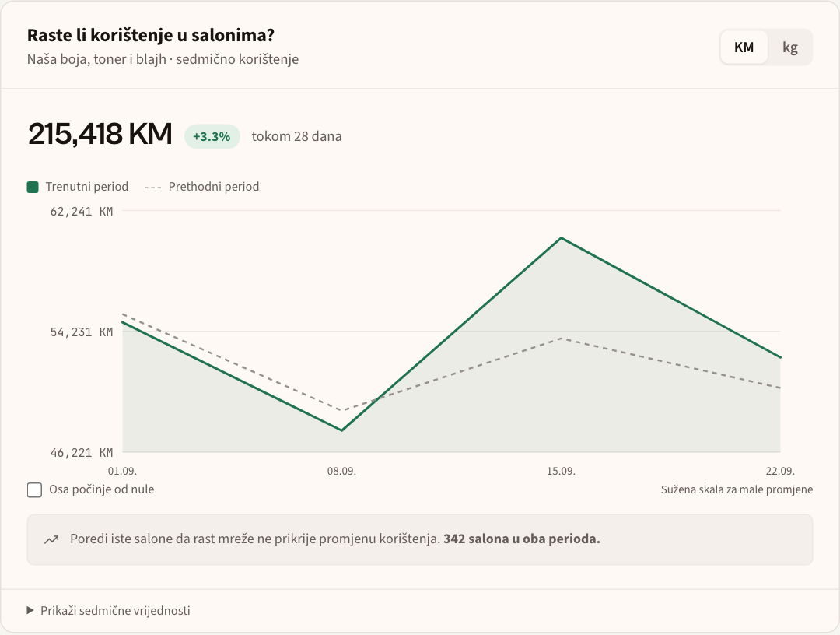Click the 'Raste li korištenje u salonima?' heading
This screenshot has height=635, width=840.
pos(151,35)
